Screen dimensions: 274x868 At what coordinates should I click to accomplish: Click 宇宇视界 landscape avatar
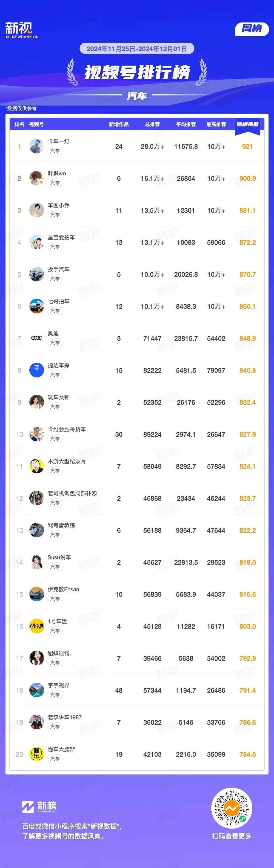[x=36, y=690]
